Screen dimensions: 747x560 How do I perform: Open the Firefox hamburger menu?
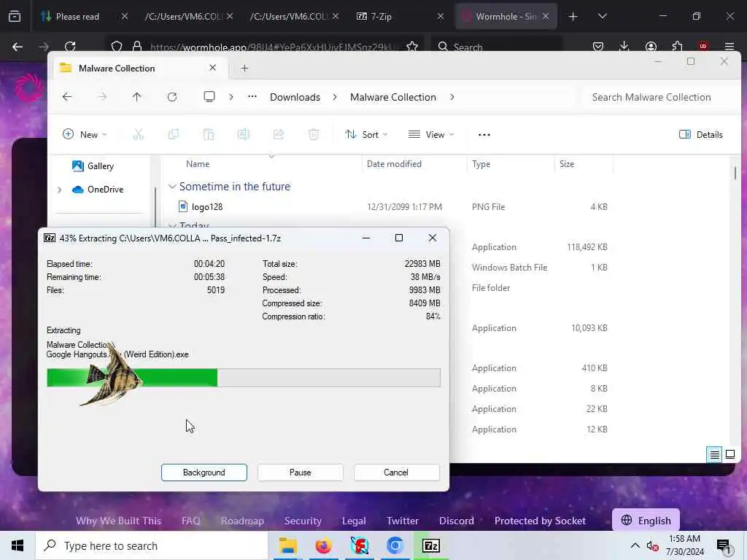(729, 47)
